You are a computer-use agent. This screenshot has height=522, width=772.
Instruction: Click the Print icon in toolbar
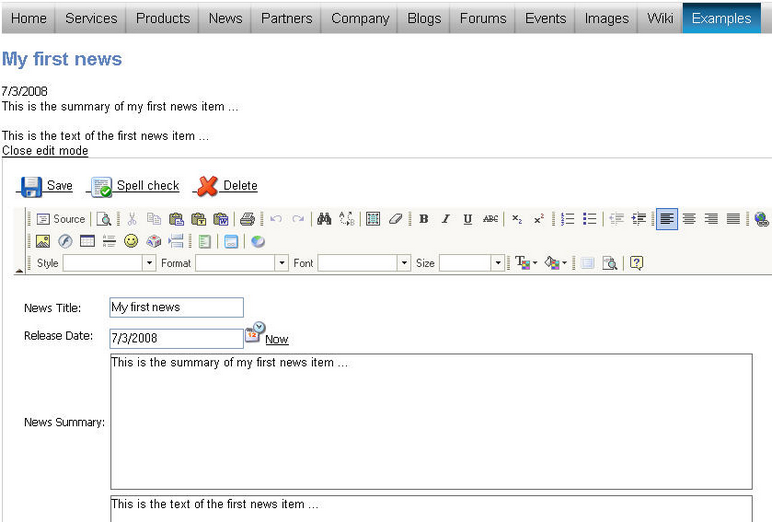tap(247, 219)
